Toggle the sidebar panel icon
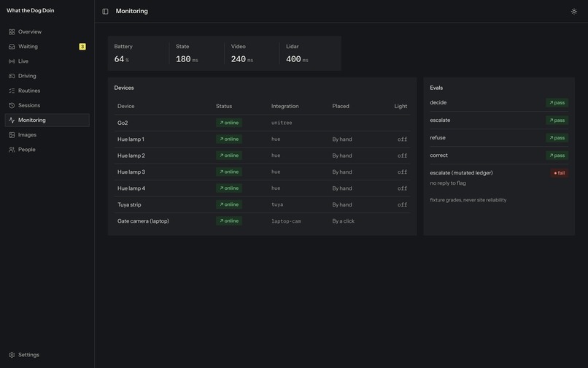 (x=105, y=11)
